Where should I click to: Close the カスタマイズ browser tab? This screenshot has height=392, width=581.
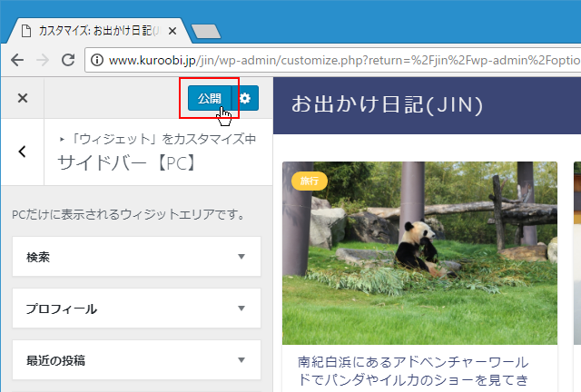pos(172,31)
